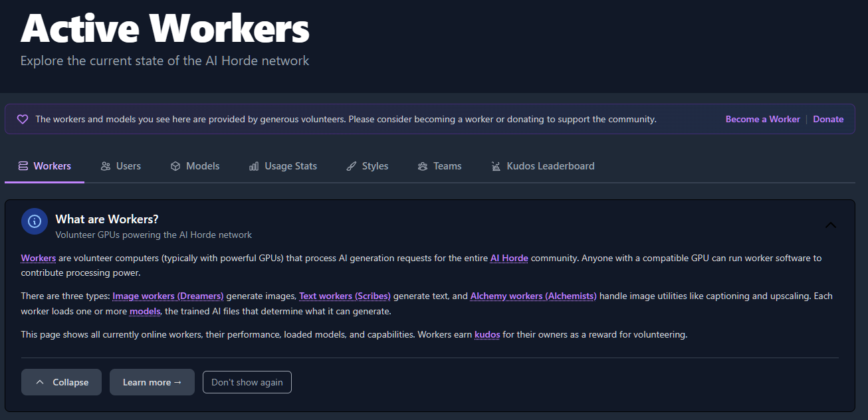The width and height of the screenshot is (868, 420).
Task: Click the kudos glossary link
Action: [x=487, y=334]
